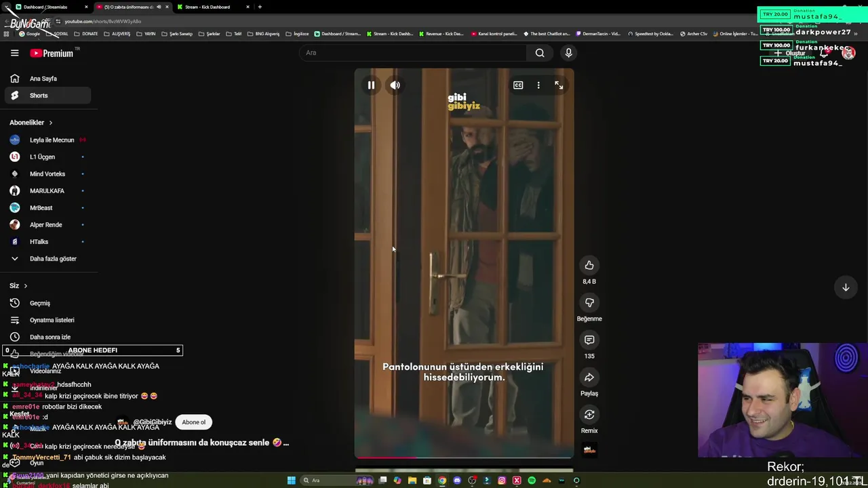Screen dimensions: 868x488
Task: Open Microsoft Store from the taskbar
Action: coord(427,481)
